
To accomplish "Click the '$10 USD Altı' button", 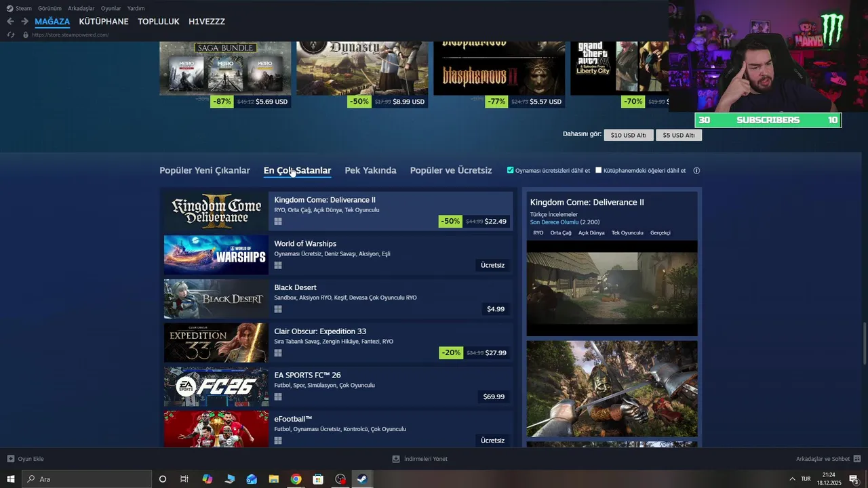I will (x=629, y=135).
